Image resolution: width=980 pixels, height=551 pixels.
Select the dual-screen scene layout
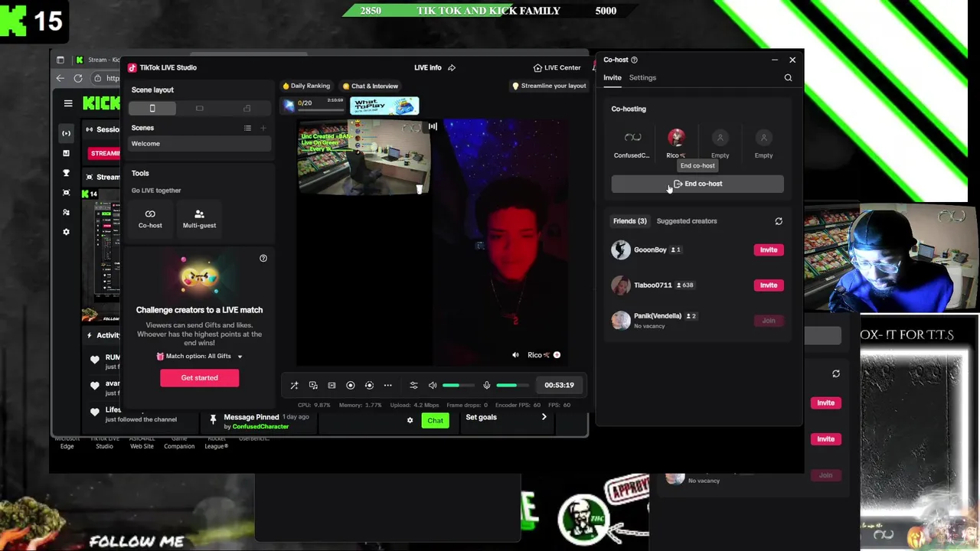click(247, 108)
